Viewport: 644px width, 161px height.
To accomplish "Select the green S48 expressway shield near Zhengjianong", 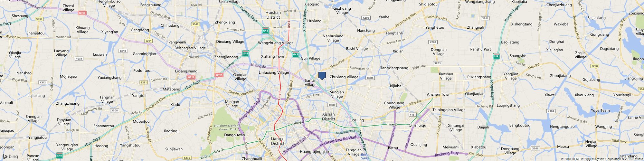I will pos(246,53).
